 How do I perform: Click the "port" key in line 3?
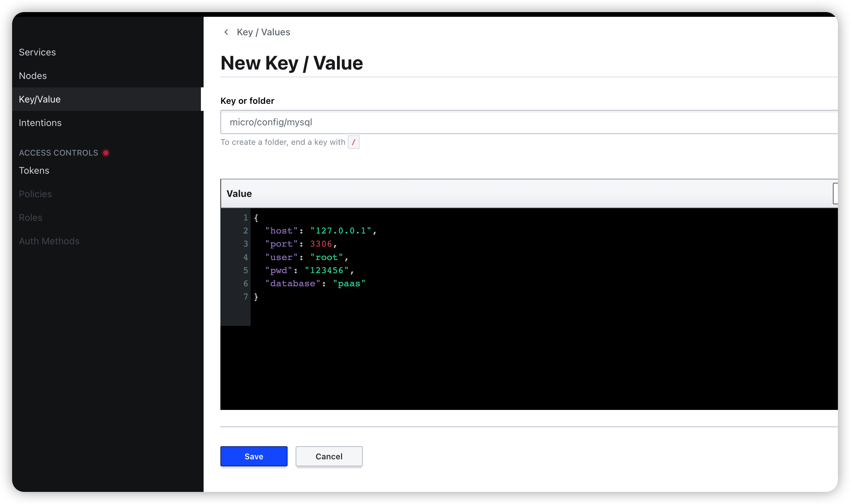pyautogui.click(x=281, y=244)
